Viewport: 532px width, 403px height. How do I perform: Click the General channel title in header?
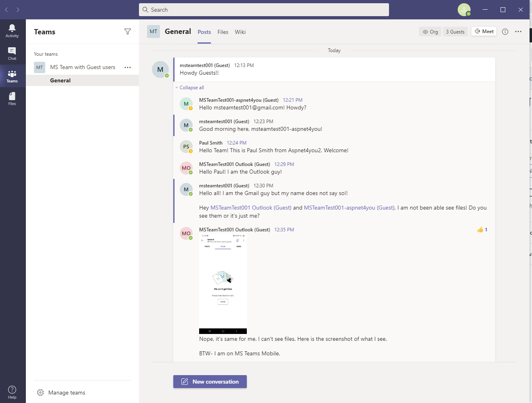pyautogui.click(x=178, y=31)
